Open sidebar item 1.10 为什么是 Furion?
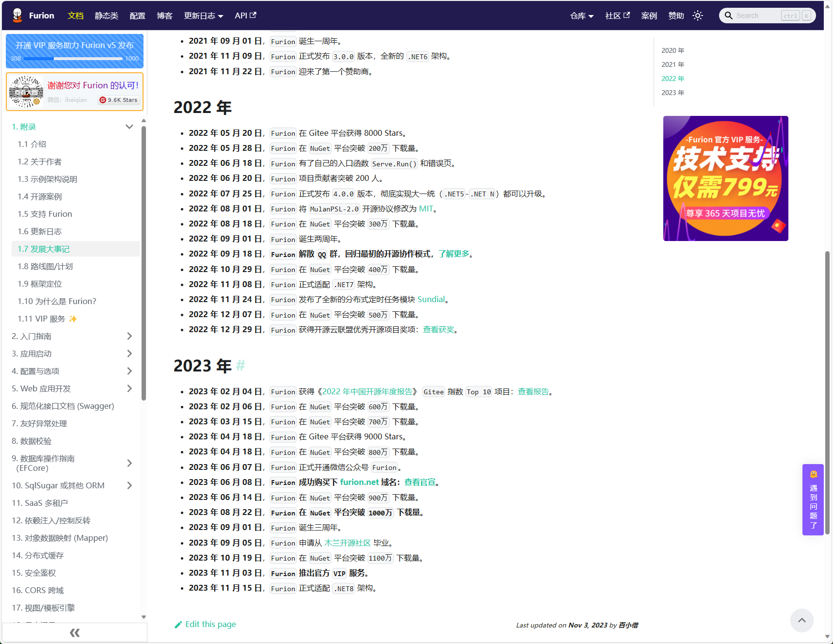The image size is (833, 644). (x=76, y=301)
